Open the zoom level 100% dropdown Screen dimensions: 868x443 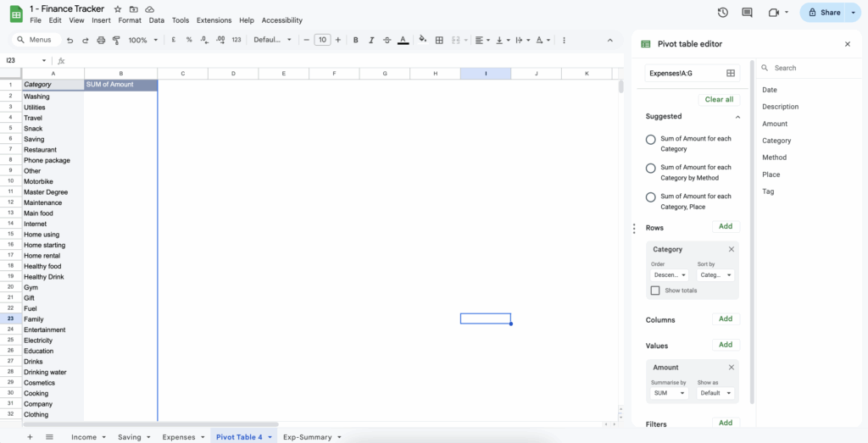tap(142, 40)
